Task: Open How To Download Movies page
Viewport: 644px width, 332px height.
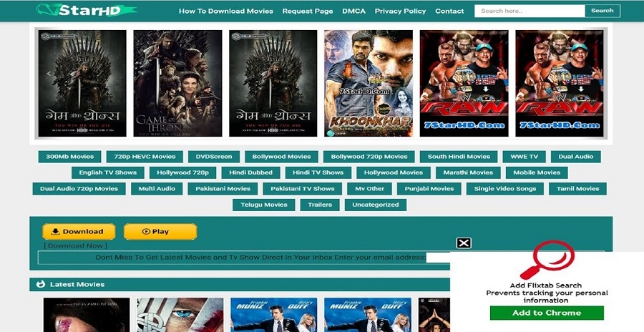Action: (226, 11)
